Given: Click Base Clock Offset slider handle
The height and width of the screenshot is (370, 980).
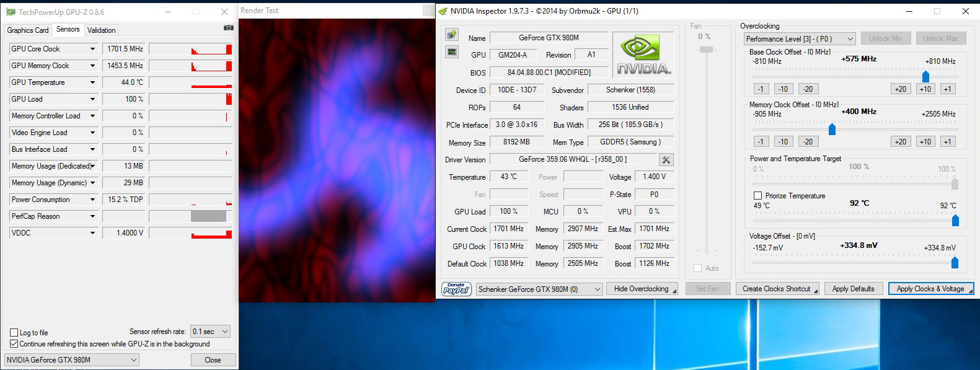Looking at the screenshot, I should pyautogui.click(x=925, y=76).
